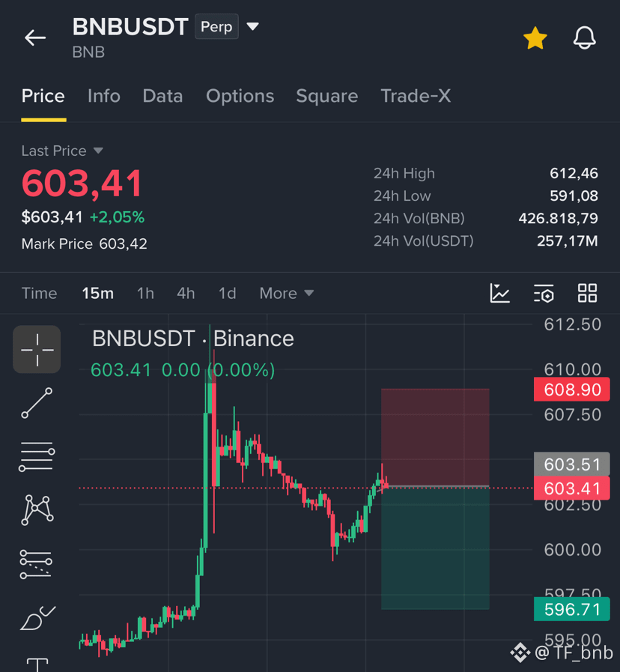The image size is (620, 672).
Task: Open chart indicators line-chart icon
Action: tap(499, 294)
